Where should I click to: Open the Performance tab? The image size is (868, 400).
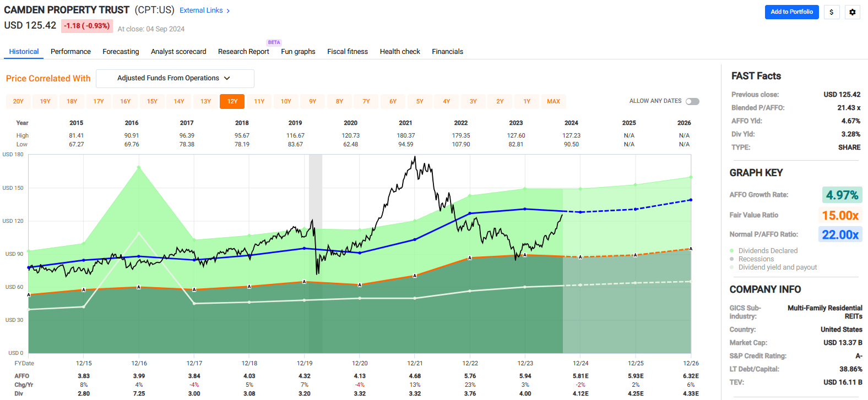70,52
